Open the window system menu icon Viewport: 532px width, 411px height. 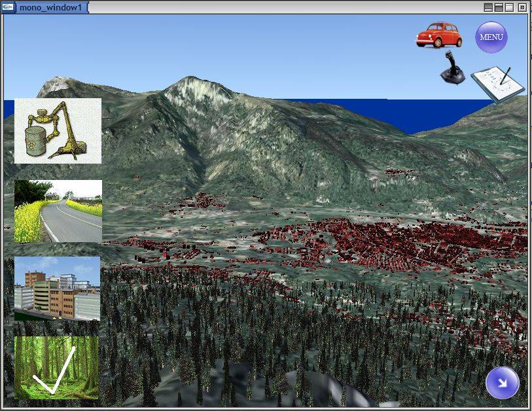8,7
